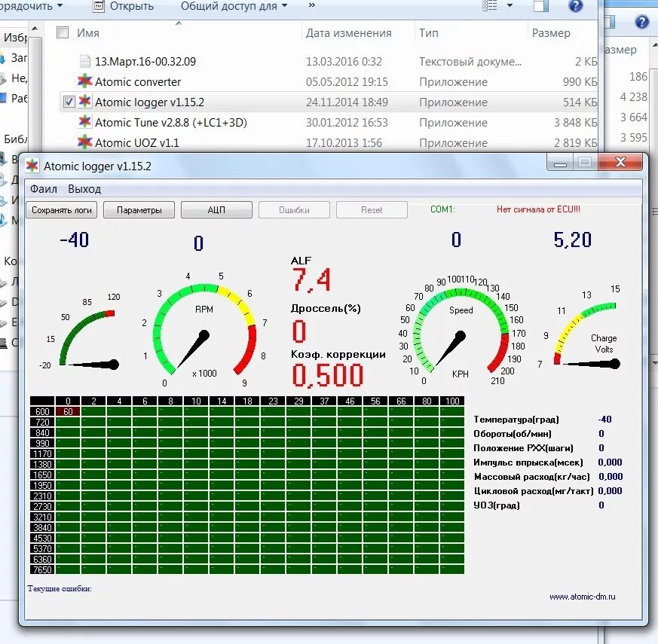The width and height of the screenshot is (658, 644).
Task: Click the Atomic Tune v2.8.8 app icon
Action: [x=84, y=122]
